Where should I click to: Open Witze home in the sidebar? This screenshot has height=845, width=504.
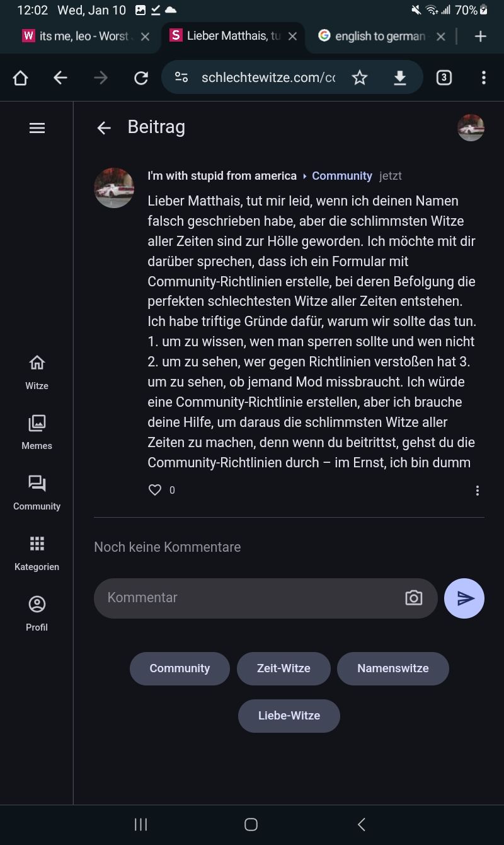coord(37,371)
